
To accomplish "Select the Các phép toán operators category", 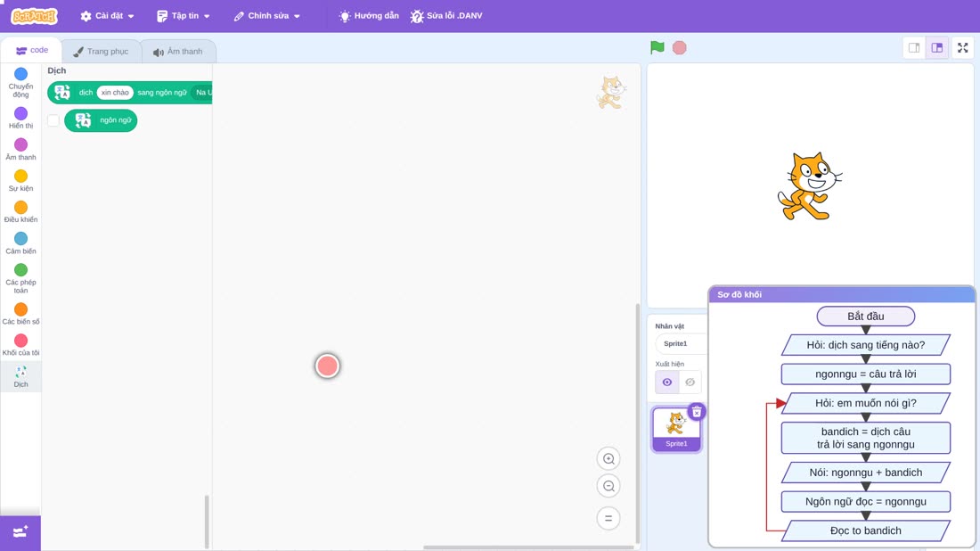I will pyautogui.click(x=20, y=278).
